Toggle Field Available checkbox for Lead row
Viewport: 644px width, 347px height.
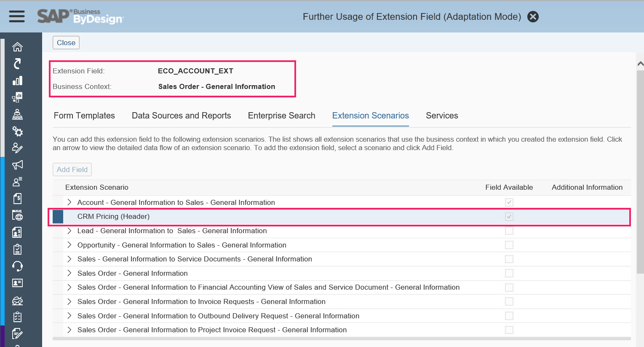509,231
